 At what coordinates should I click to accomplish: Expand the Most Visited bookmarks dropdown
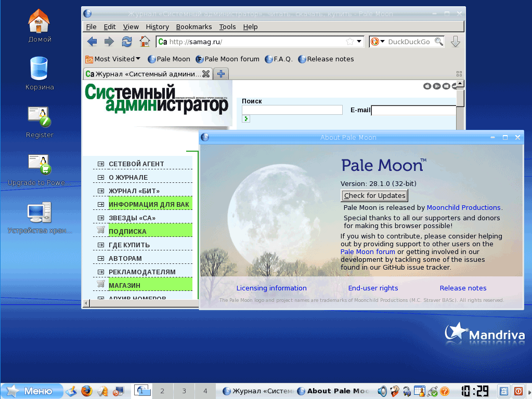113,59
